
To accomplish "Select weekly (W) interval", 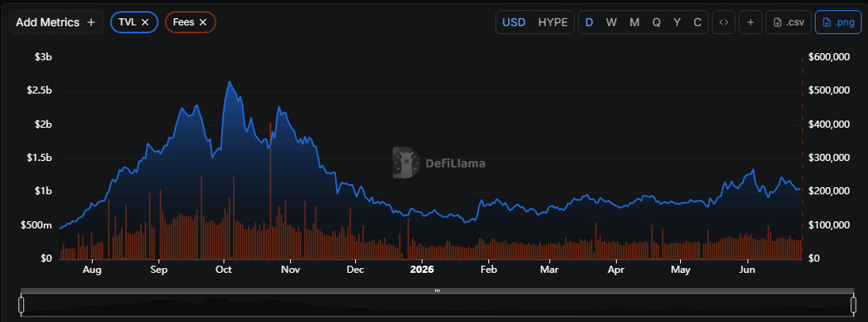I will tap(611, 22).
